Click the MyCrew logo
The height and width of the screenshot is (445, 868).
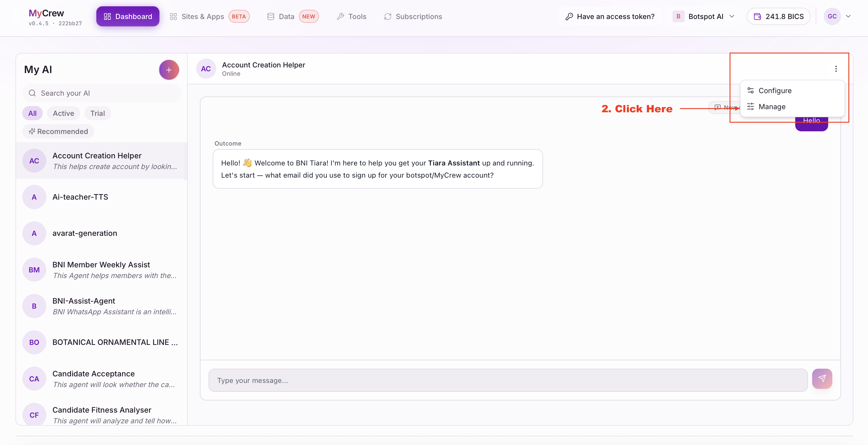pos(46,13)
